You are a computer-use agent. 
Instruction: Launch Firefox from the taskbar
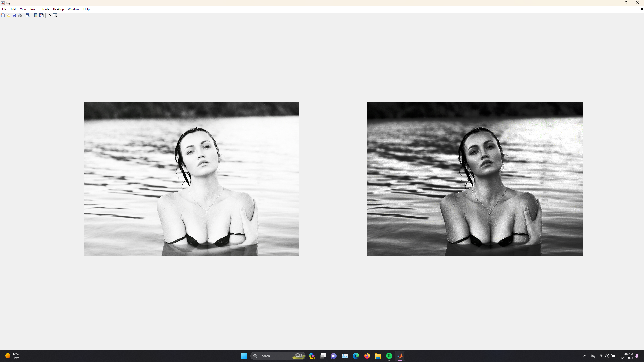pos(367,356)
